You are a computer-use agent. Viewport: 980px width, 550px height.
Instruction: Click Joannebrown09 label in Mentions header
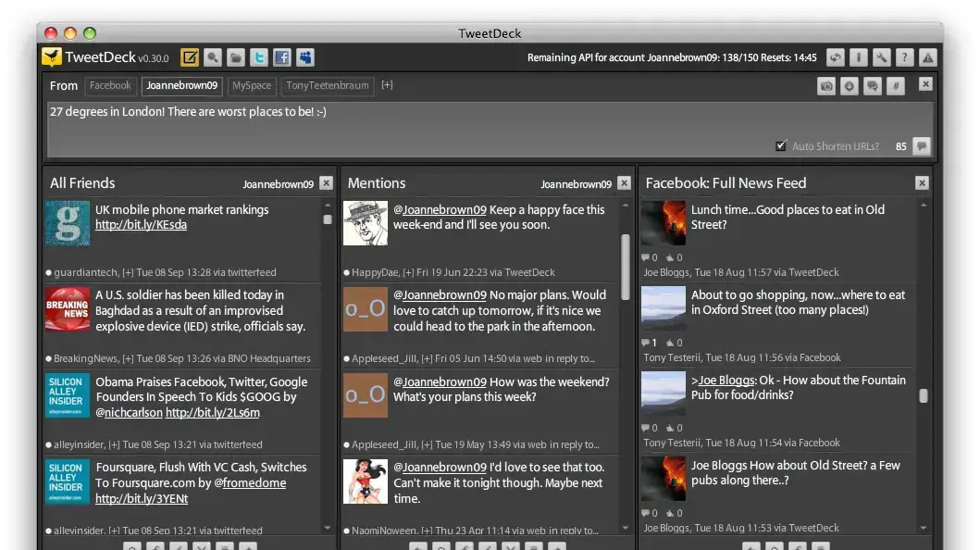576,184
